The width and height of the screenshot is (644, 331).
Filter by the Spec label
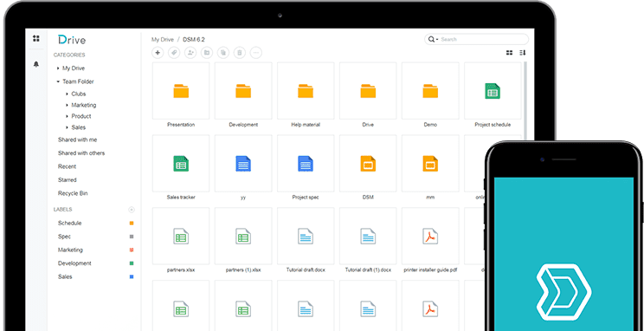tap(64, 237)
